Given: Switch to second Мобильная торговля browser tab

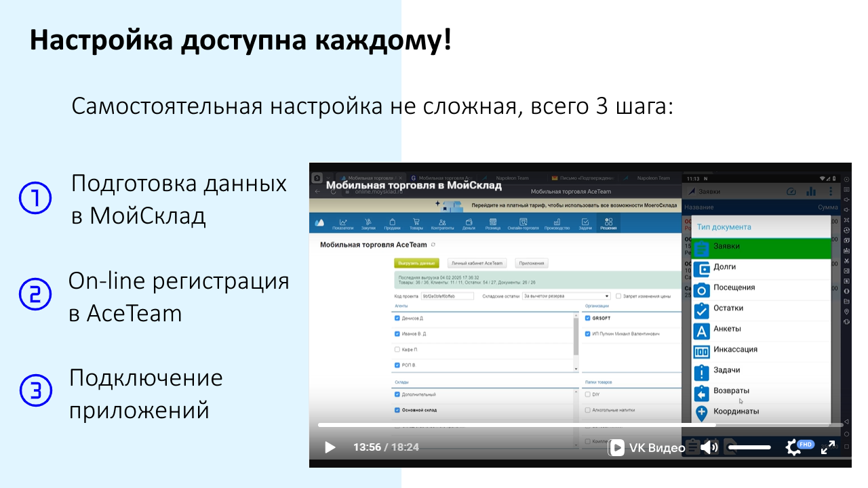Looking at the screenshot, I should 442,178.
